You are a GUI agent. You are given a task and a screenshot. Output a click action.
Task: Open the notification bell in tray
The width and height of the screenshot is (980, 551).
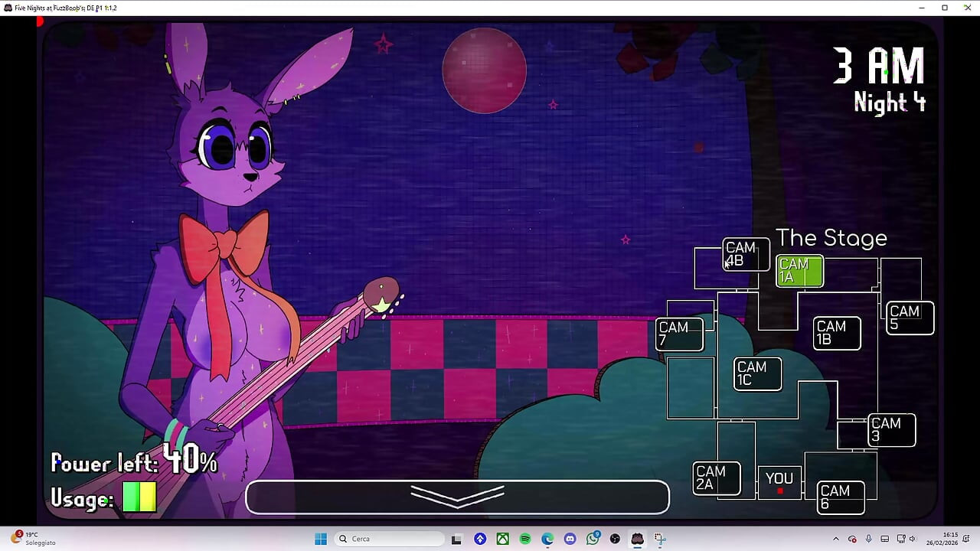pyautogui.click(x=966, y=539)
